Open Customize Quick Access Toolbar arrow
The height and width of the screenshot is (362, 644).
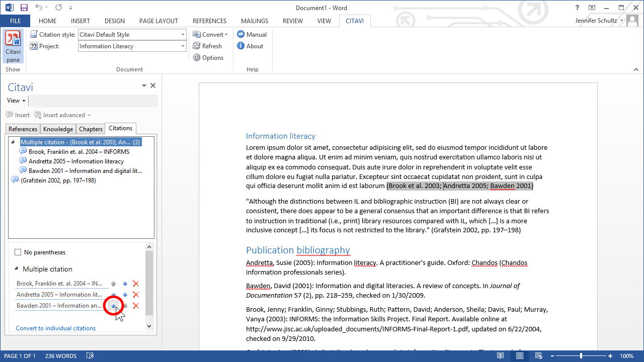point(70,8)
